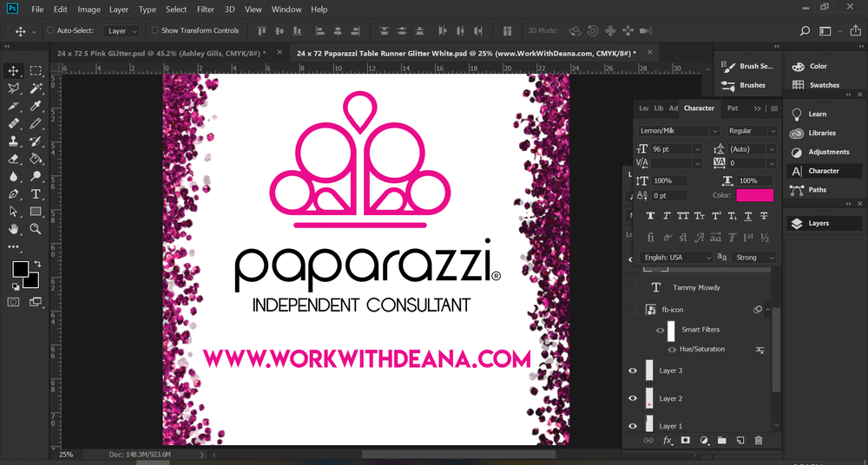The image size is (868, 465).
Task: Enable Show Transform Controls checkbox
Action: pos(155,30)
